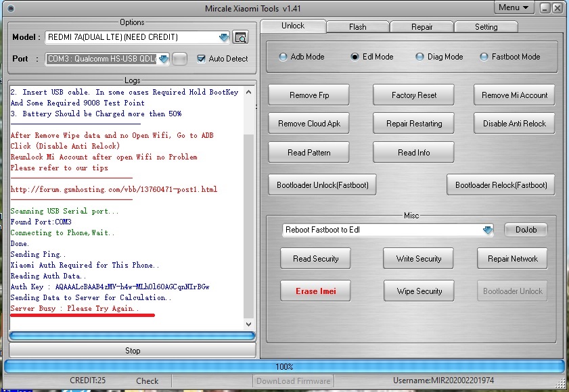Click 'Server Busy : Please Try Again' log line
This screenshot has width=569, height=392.
74,309
